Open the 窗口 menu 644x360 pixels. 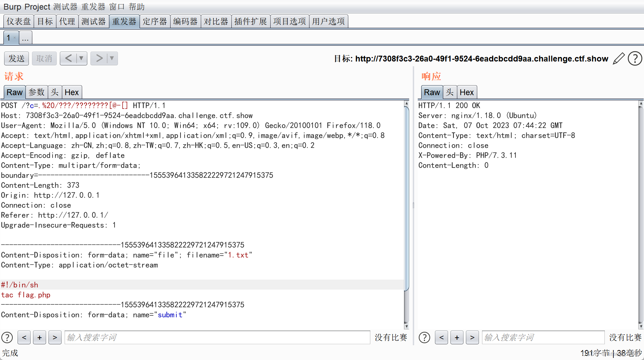click(117, 7)
